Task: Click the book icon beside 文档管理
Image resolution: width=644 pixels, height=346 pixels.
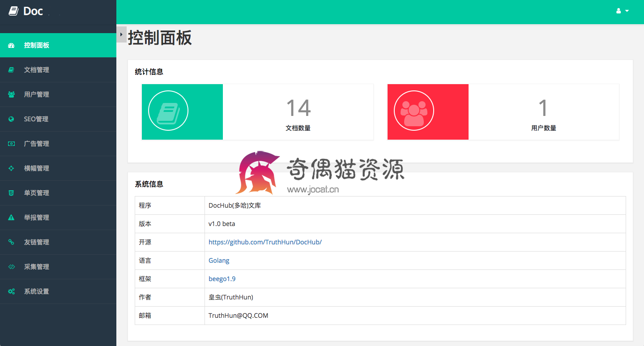Action: [12, 70]
